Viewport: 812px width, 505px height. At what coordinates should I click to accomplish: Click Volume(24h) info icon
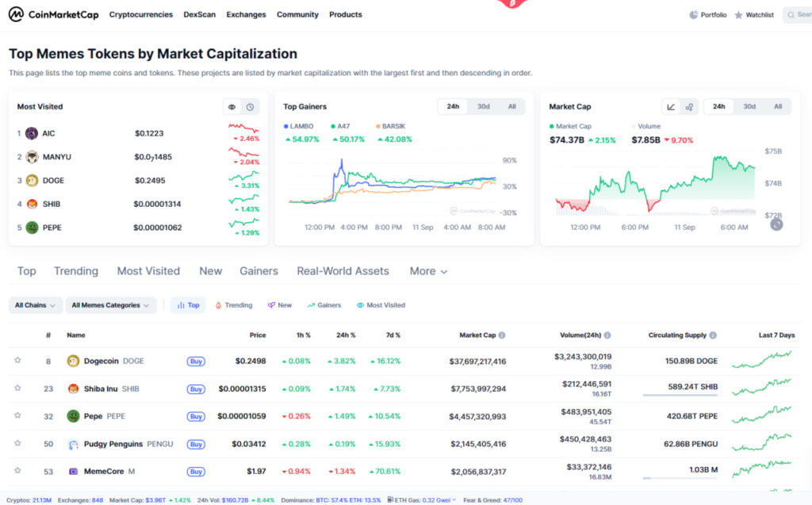pos(607,335)
